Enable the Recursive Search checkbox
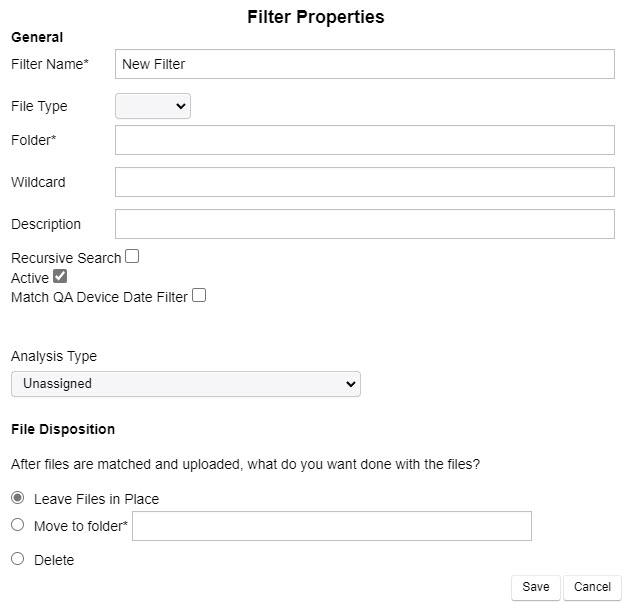This screenshot has width=624, height=605. [132, 257]
